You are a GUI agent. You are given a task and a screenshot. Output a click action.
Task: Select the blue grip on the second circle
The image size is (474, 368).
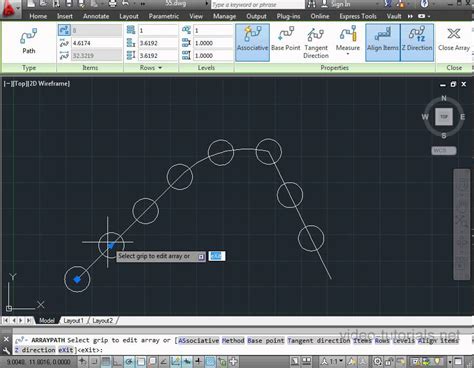111,246
